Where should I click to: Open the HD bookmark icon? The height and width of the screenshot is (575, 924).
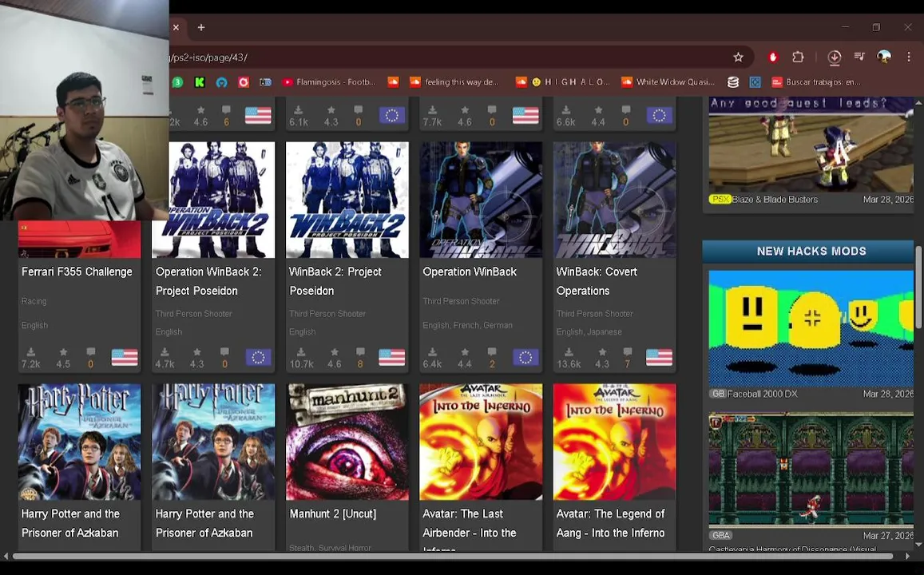[x=266, y=82]
